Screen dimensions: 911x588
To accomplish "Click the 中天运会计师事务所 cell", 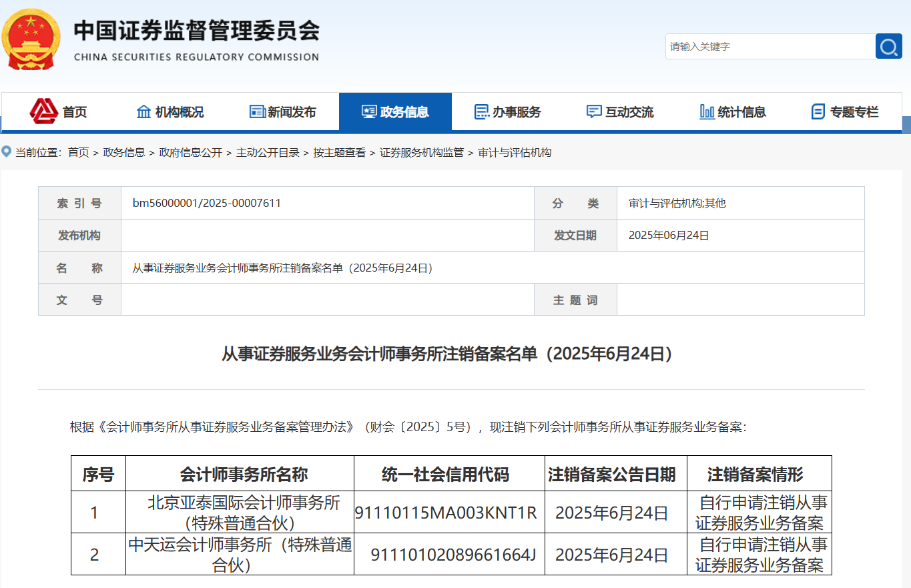I will (240, 554).
